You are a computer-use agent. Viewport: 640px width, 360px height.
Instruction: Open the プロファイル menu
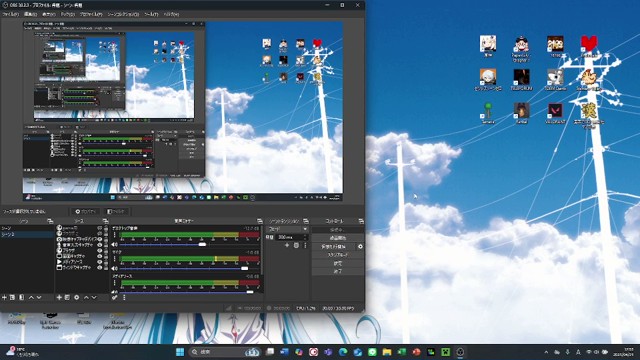pos(91,14)
